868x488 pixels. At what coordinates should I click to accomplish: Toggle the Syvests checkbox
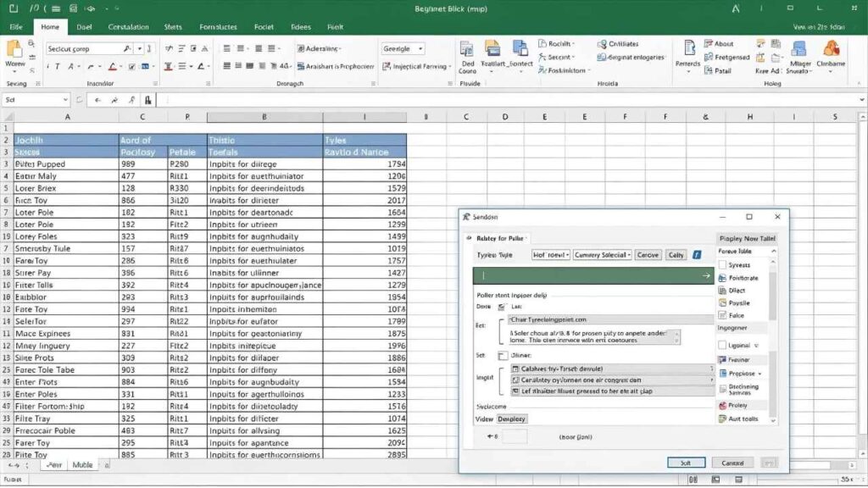pyautogui.click(x=722, y=265)
